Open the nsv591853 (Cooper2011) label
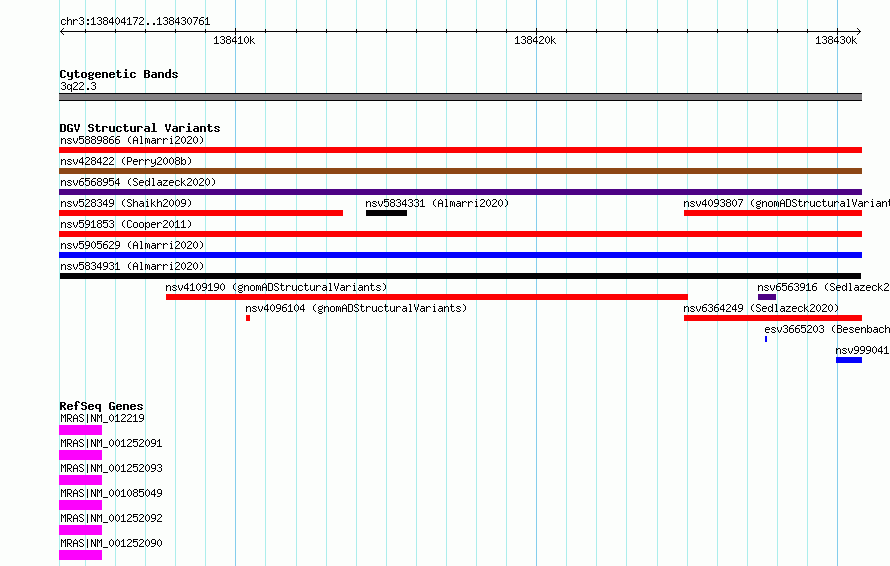 pos(126,224)
